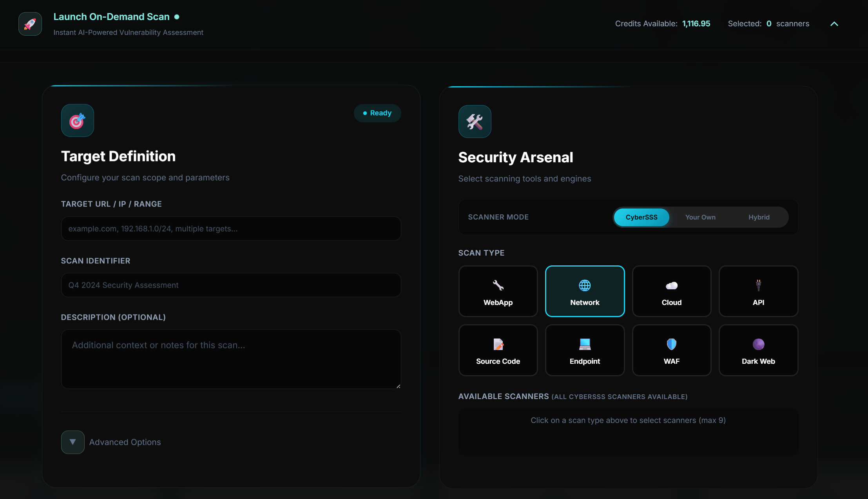
Task: Select the Endpoint scan type
Action: coord(585,350)
